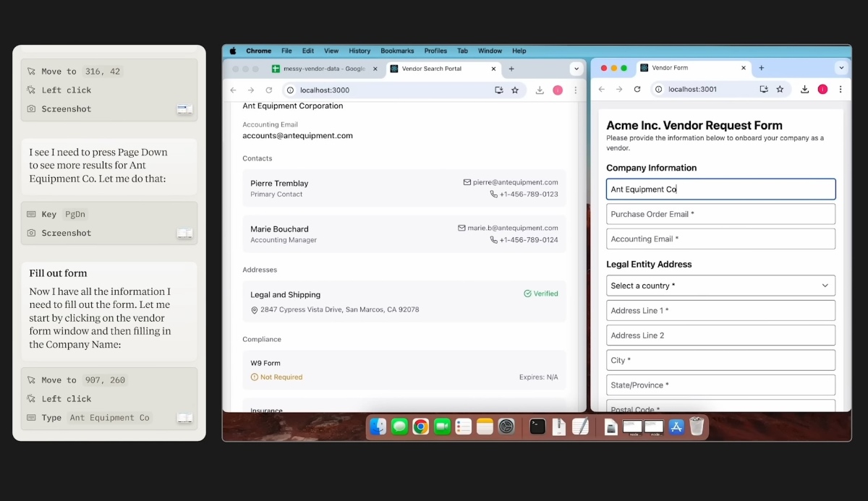868x501 pixels.
Task: Open downloads in the Vendor Form window
Action: click(804, 89)
